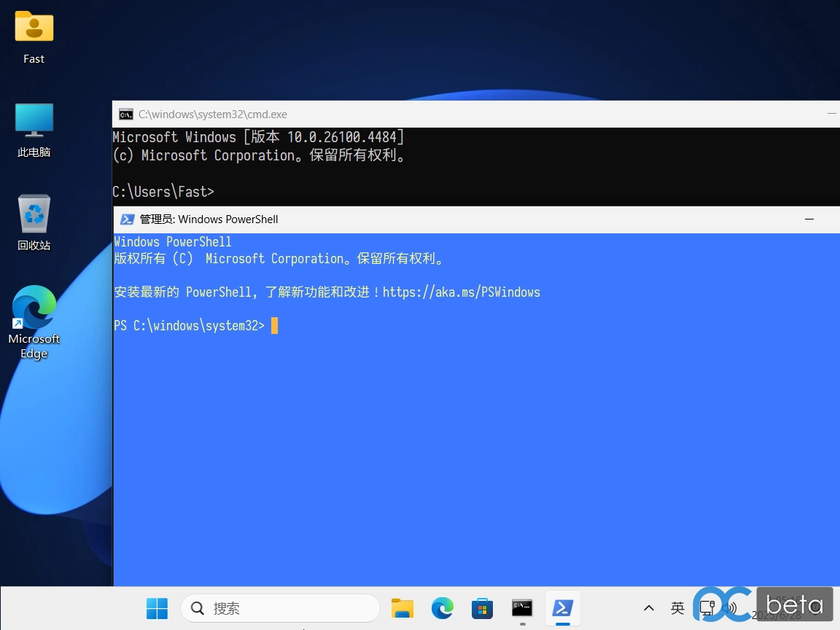Click the beta badge near the clock
This screenshot has width=840, height=630.
pos(794,604)
